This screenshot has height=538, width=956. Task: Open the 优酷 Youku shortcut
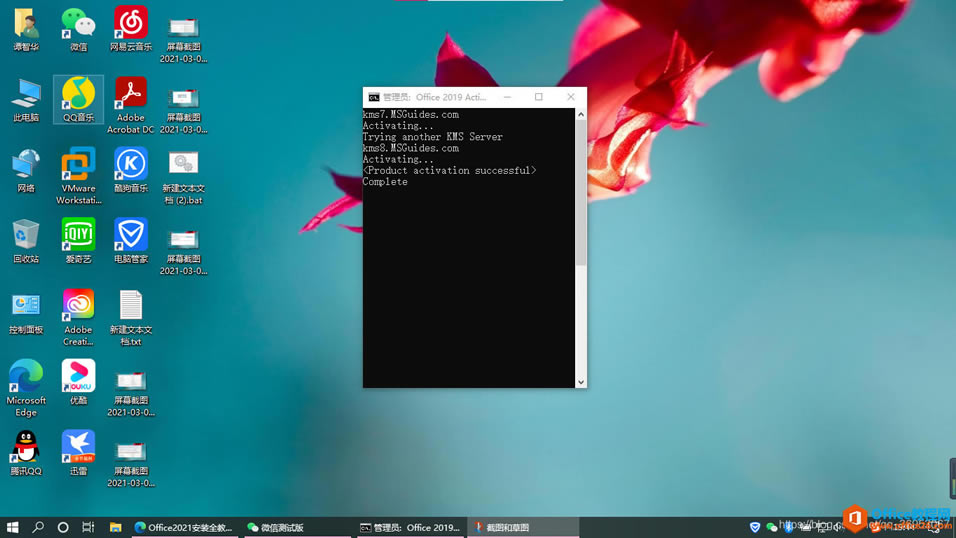click(x=78, y=382)
